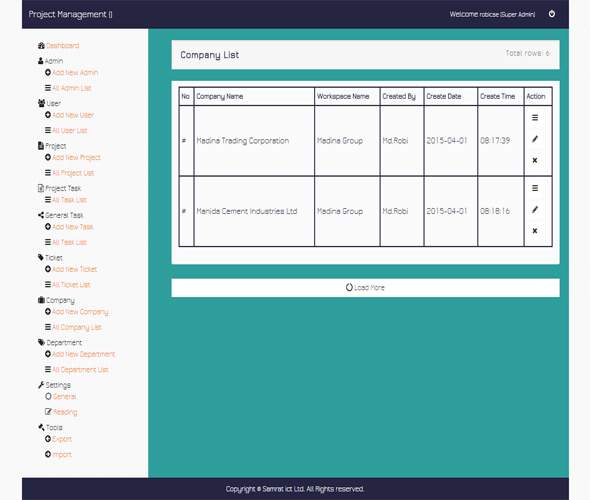
Task: Click the Welcome robicse Super Admin text
Action: coord(492,14)
